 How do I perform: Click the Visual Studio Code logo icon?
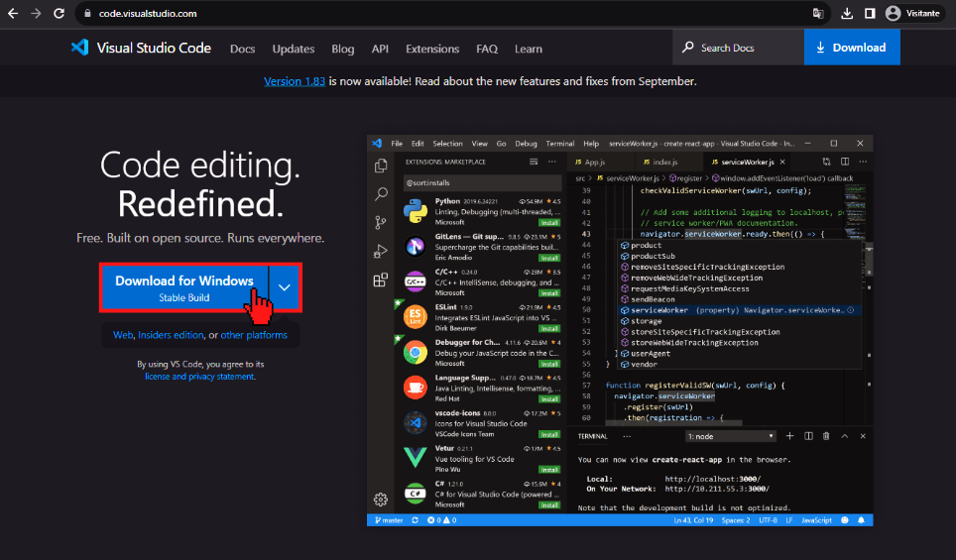80,48
